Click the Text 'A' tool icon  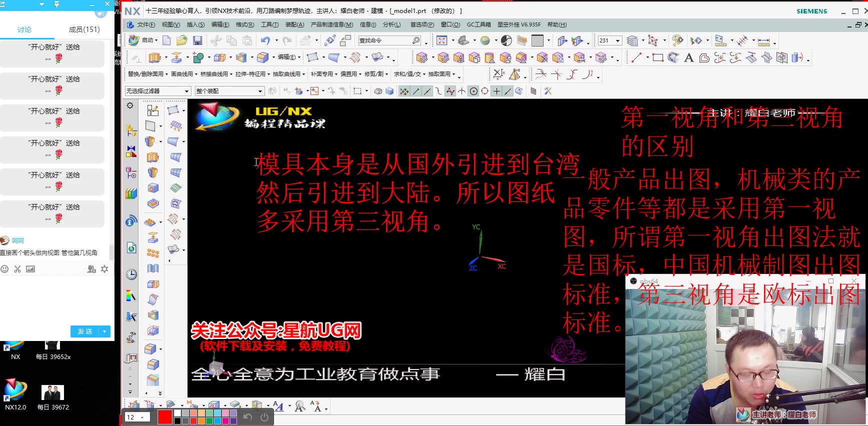tap(688, 57)
